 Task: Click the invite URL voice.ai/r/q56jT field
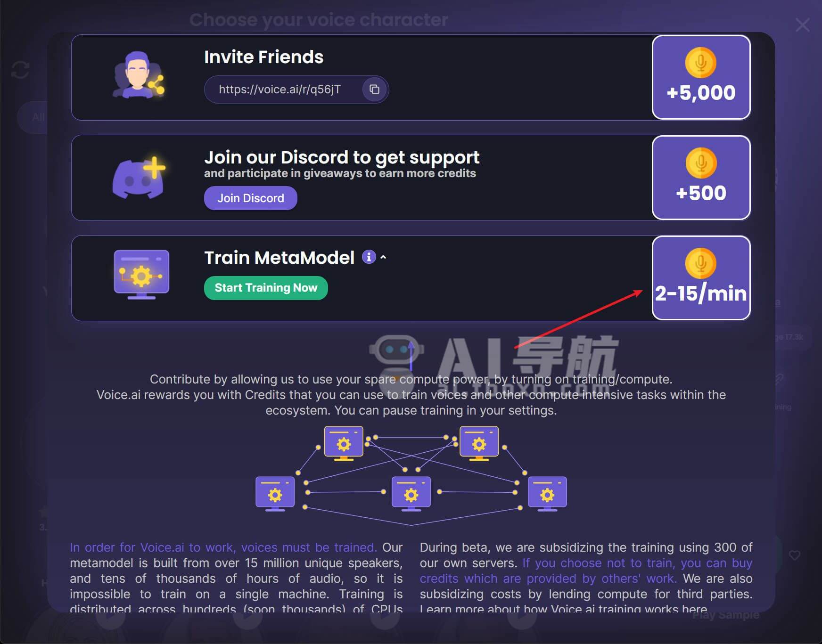[x=283, y=90]
